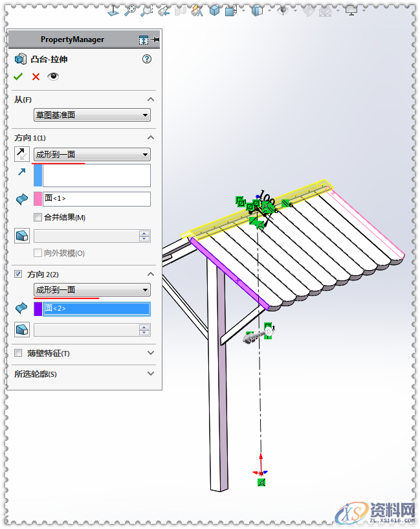Click Apply Scene icon
Image resolution: width=420 pixels, height=529 pixels.
click(x=325, y=12)
